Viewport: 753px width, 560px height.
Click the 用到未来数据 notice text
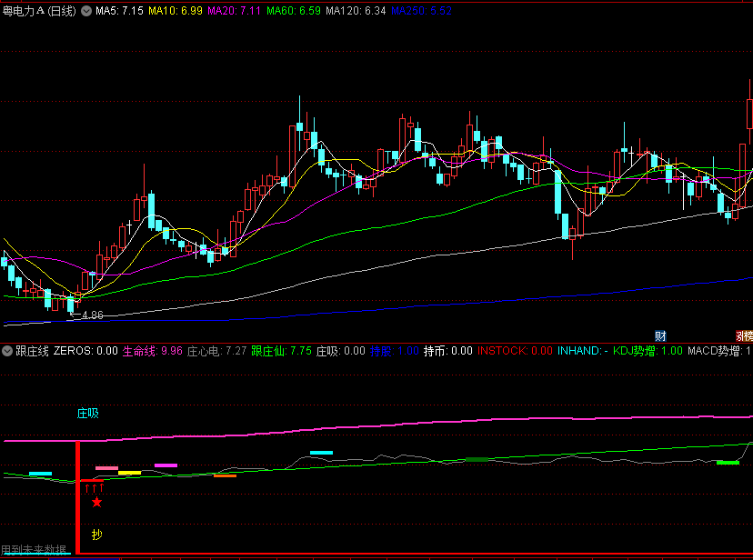click(34, 550)
